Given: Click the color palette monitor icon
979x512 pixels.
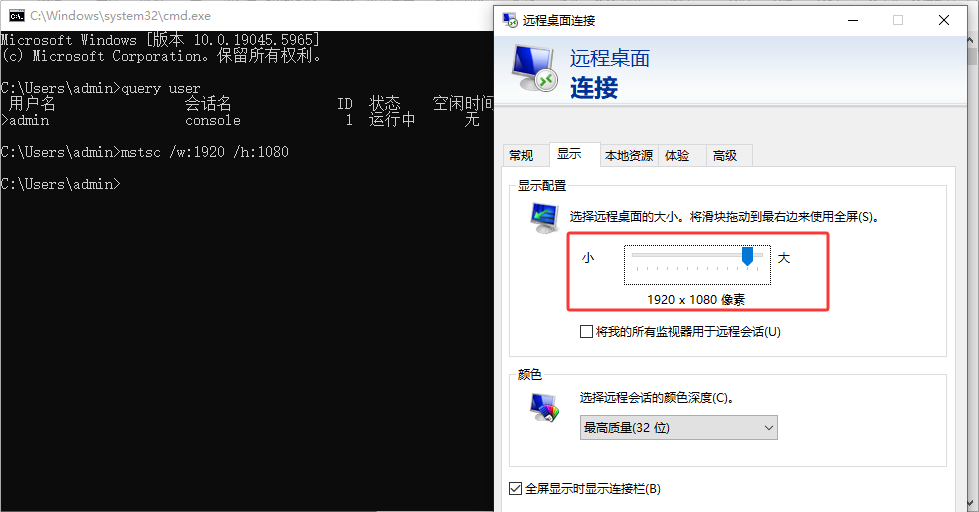Looking at the screenshot, I should click(544, 407).
